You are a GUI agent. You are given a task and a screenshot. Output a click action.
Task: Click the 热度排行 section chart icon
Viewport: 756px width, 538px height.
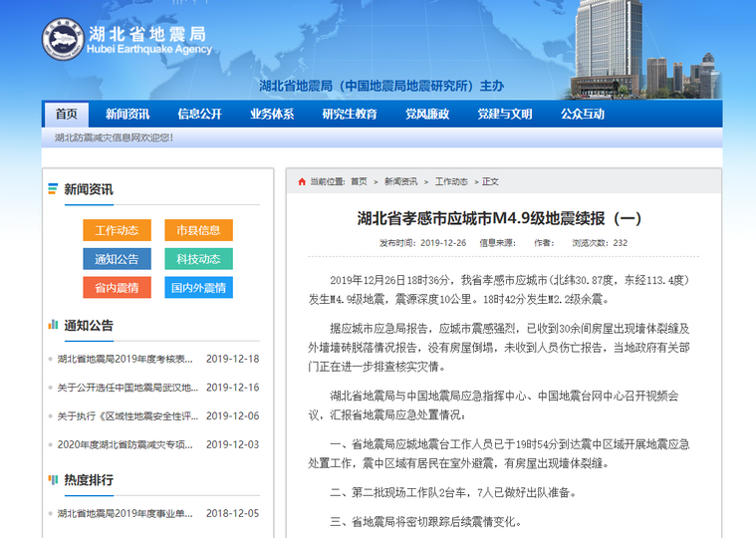point(53,479)
